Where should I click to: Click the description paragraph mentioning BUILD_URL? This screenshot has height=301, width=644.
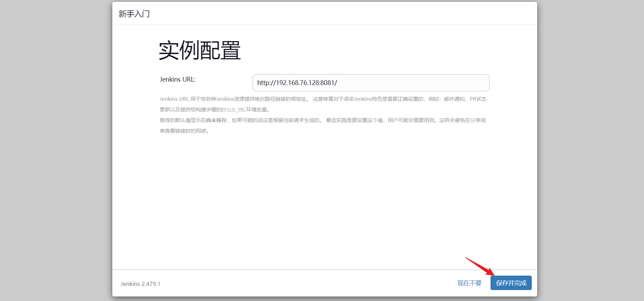[x=323, y=104]
